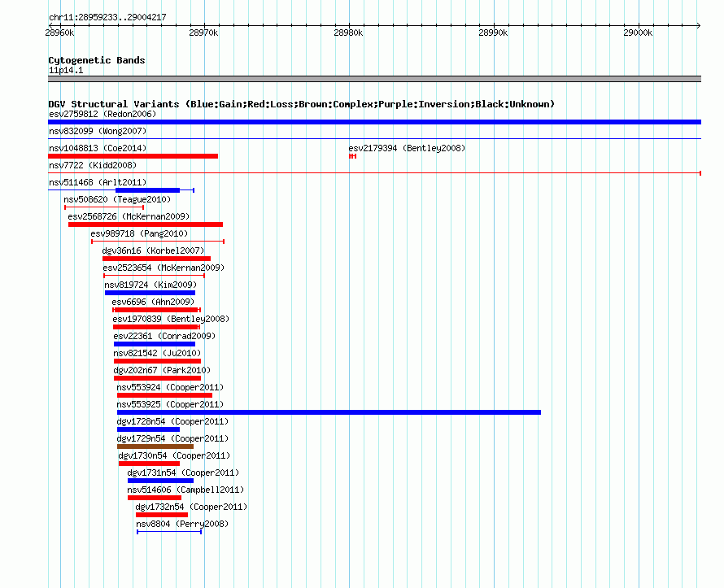Screen dimensions: 724x588
Task: Click the 28960k ruler tick label
Action: tap(59, 33)
